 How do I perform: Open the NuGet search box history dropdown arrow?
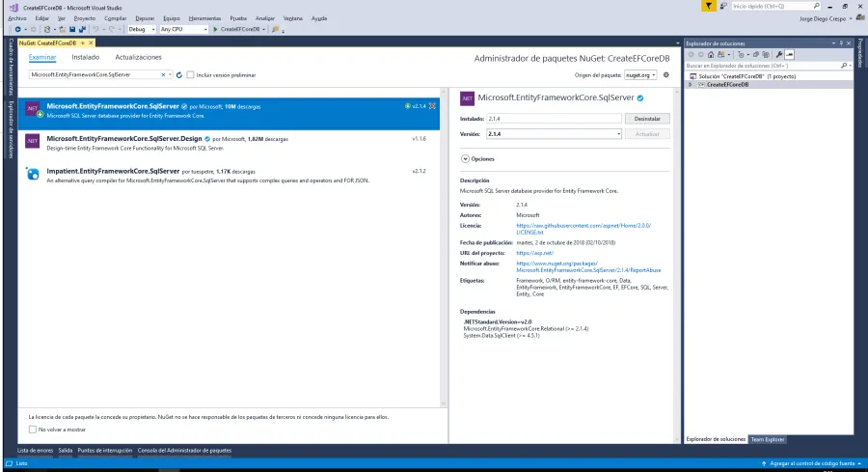pos(170,74)
